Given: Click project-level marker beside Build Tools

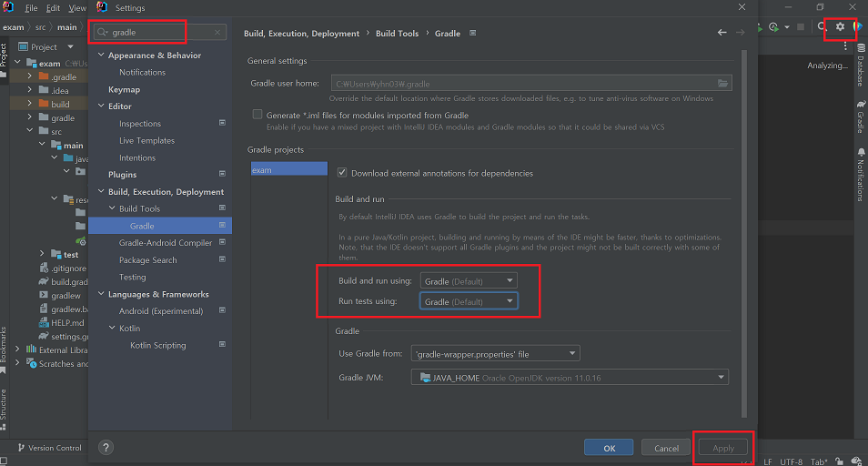Looking at the screenshot, I should pyautogui.click(x=222, y=208).
